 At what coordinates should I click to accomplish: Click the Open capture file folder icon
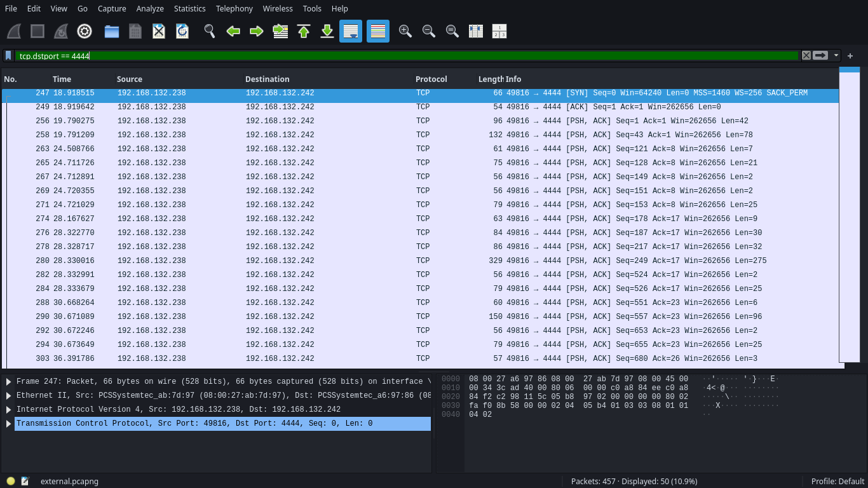(x=112, y=31)
